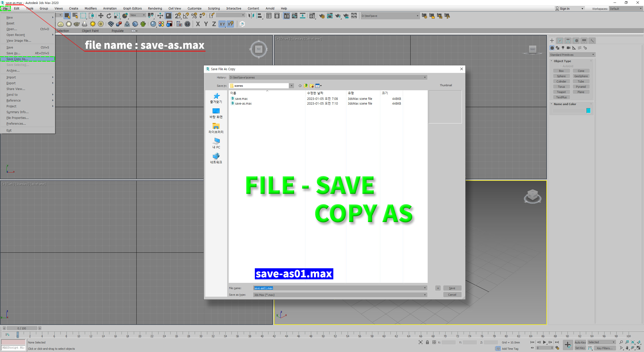This screenshot has height=352, width=644.
Task: Toggle the Selection Lock padlock
Action: [427, 342]
